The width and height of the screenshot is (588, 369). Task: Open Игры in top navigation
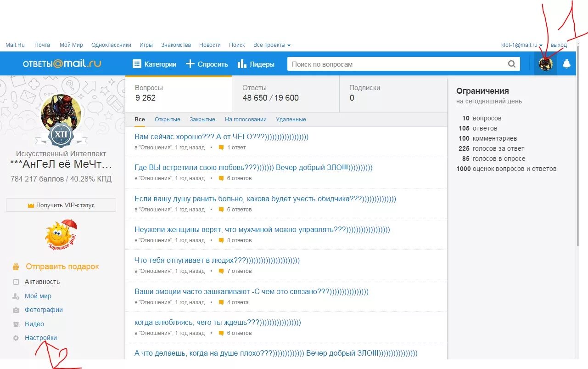coord(146,45)
